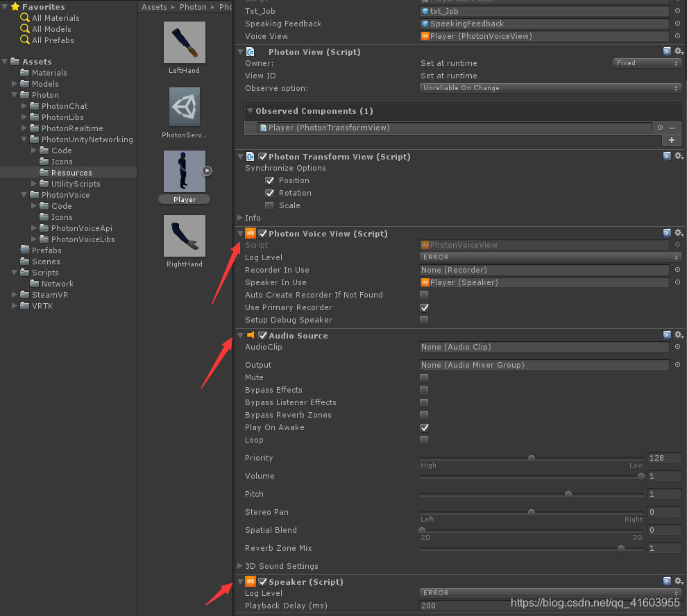Disable Bypass Reverb Zones checkbox

coord(424,415)
